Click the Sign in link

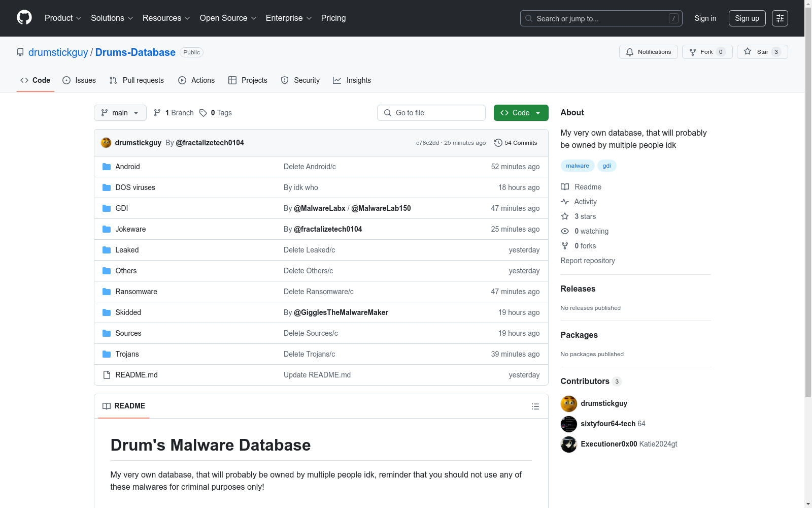tap(705, 18)
